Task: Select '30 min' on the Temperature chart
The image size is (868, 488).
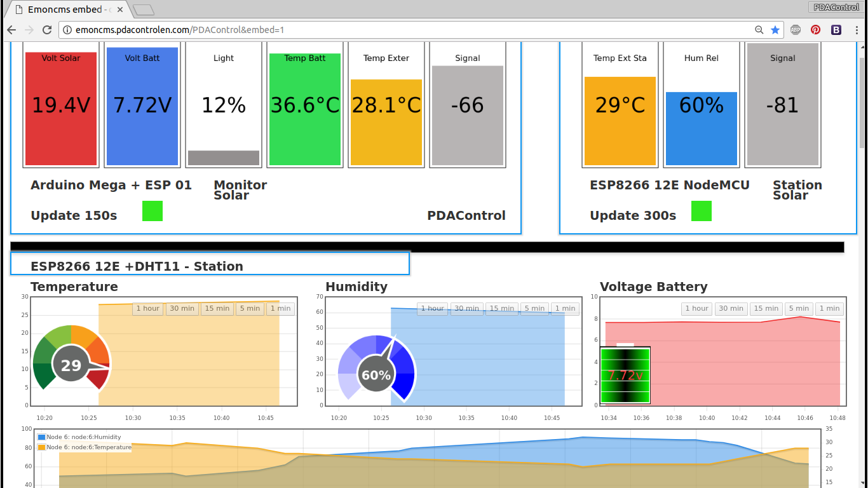Action: tap(182, 309)
